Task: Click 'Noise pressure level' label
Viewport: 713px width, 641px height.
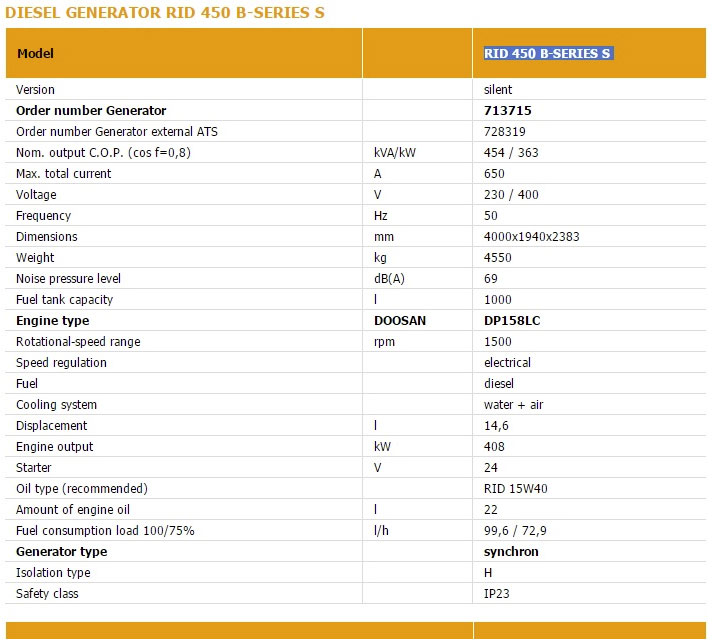Action: 68,278
